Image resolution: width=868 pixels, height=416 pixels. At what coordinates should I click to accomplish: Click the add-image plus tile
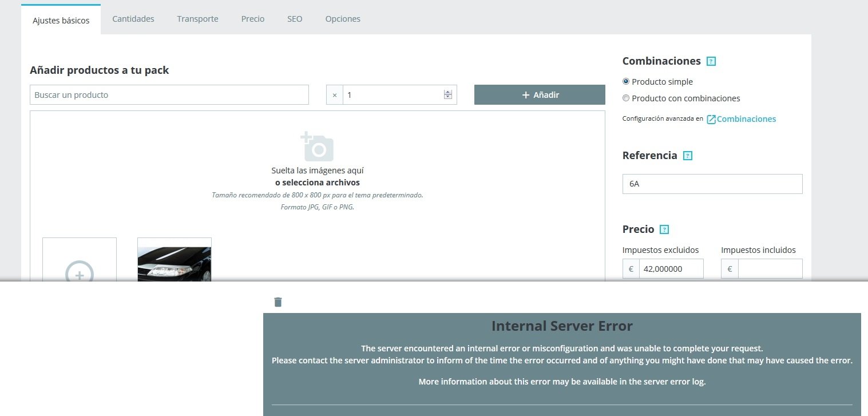[x=80, y=260]
